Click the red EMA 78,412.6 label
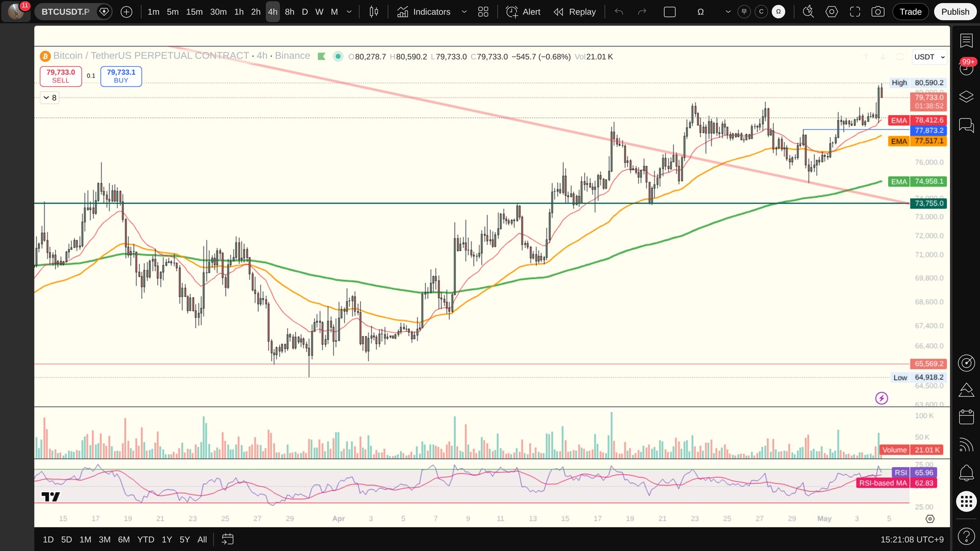The image size is (980, 551). click(917, 121)
